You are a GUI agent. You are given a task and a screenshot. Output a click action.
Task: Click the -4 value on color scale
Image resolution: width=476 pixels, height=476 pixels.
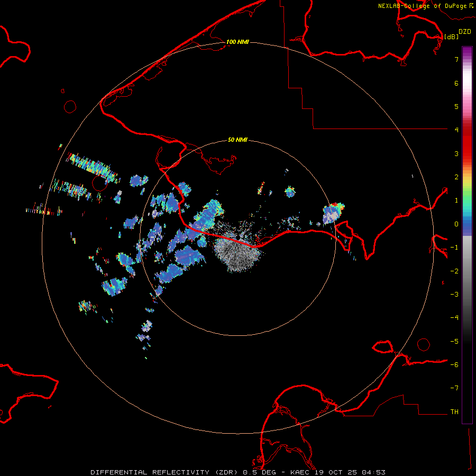tap(454, 318)
